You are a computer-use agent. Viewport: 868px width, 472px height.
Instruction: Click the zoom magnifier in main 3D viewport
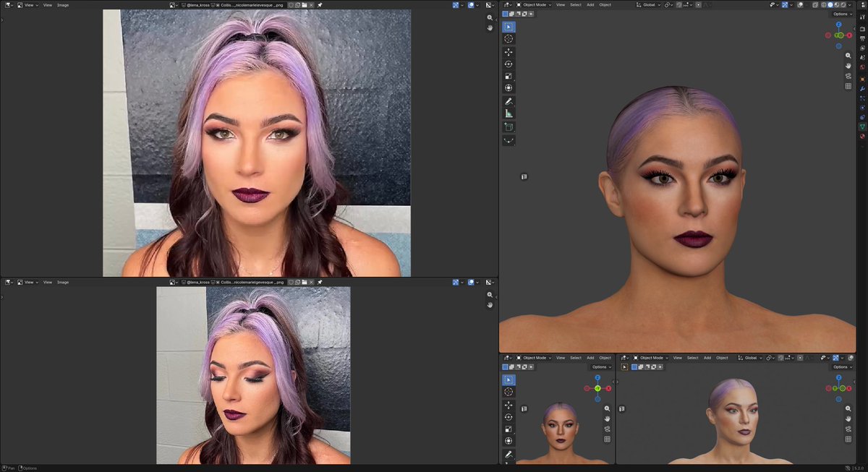click(848, 56)
